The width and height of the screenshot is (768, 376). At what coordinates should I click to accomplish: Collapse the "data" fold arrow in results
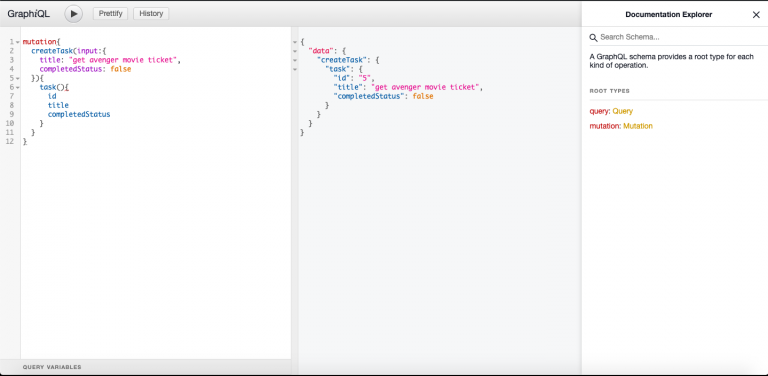pos(295,51)
